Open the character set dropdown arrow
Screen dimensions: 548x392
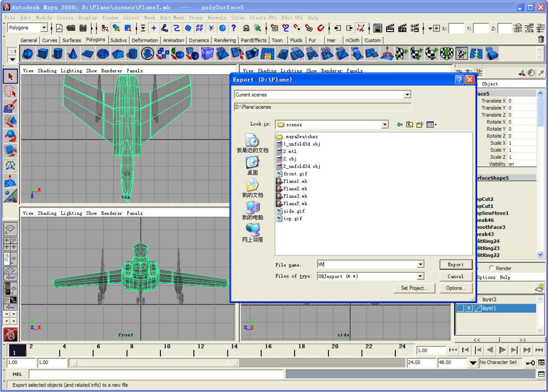click(x=473, y=363)
